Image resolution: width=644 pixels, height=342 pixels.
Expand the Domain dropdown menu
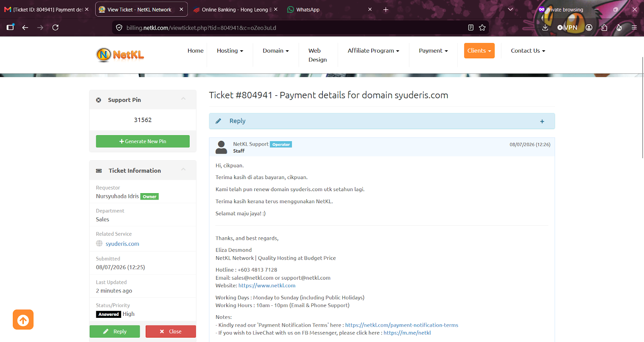[276, 51]
